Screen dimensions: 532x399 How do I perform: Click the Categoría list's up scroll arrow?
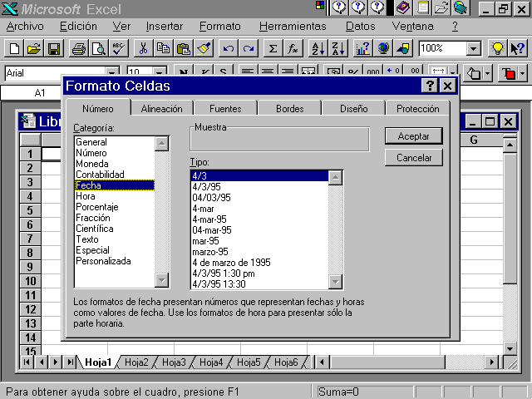pyautogui.click(x=162, y=144)
